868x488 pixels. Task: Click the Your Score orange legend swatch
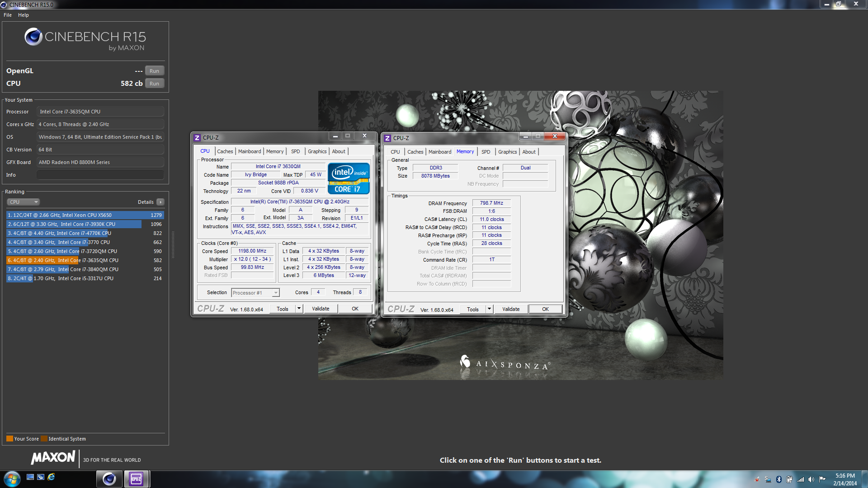9,439
